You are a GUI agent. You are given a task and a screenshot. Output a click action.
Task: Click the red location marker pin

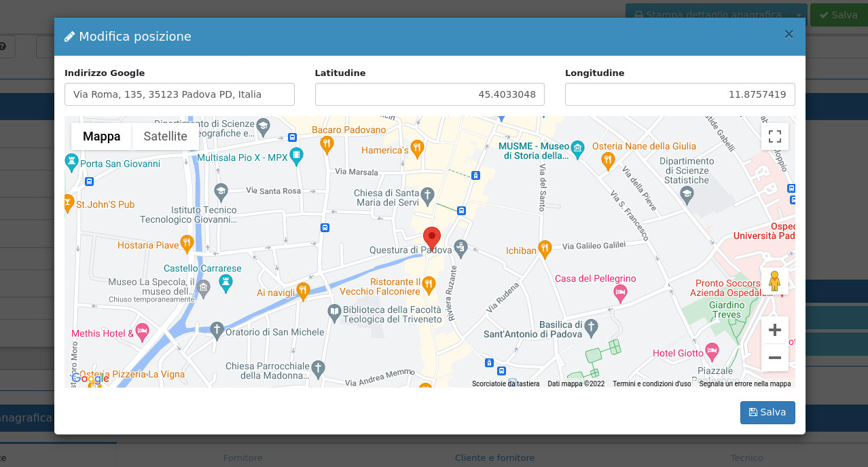point(431,238)
